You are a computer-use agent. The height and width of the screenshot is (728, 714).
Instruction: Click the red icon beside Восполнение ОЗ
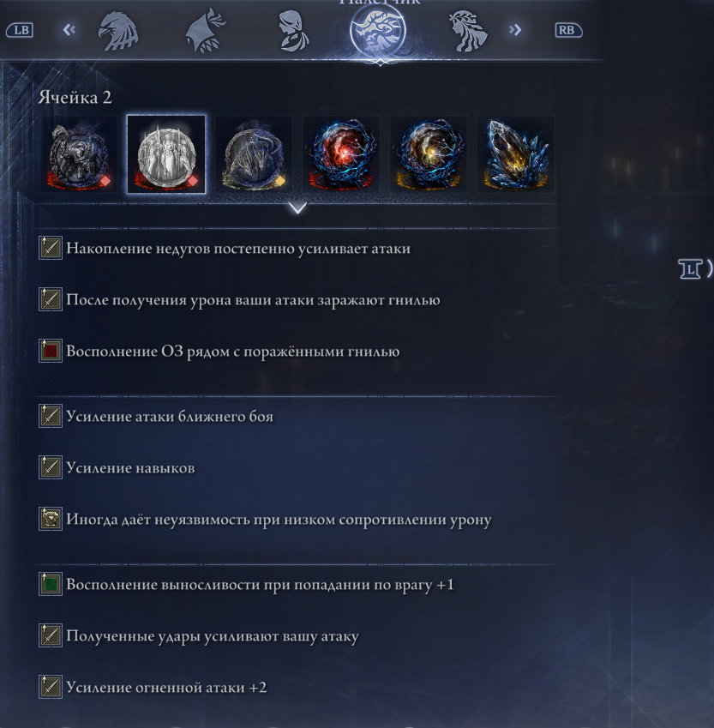point(51,351)
